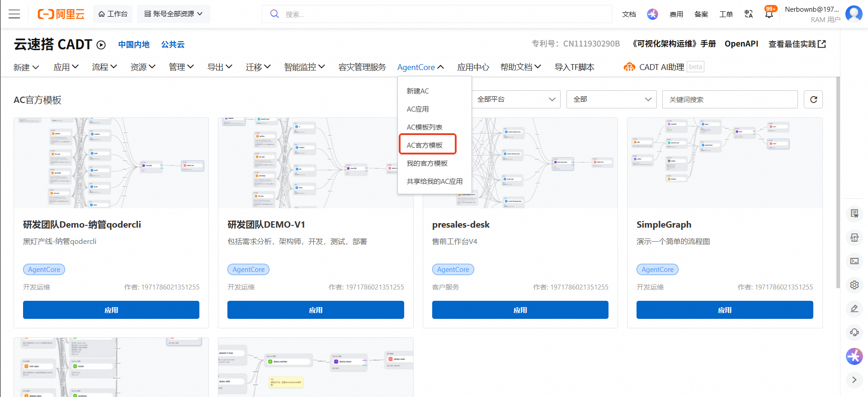Open the document list sidebar icon
The height and width of the screenshot is (397, 868).
coord(854,214)
